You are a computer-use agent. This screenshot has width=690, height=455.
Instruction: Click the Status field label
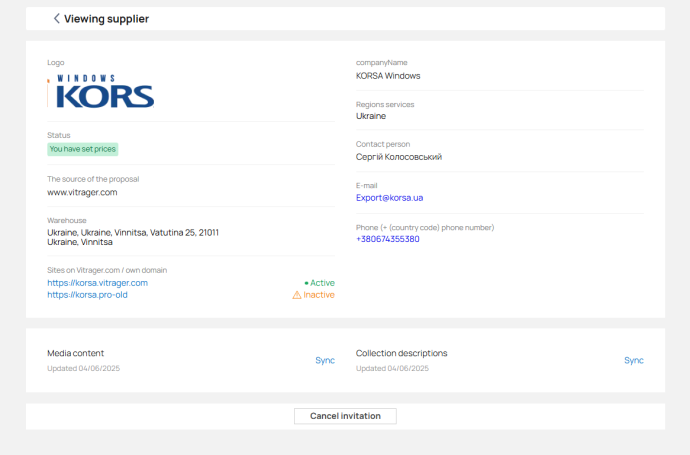pos(59,135)
